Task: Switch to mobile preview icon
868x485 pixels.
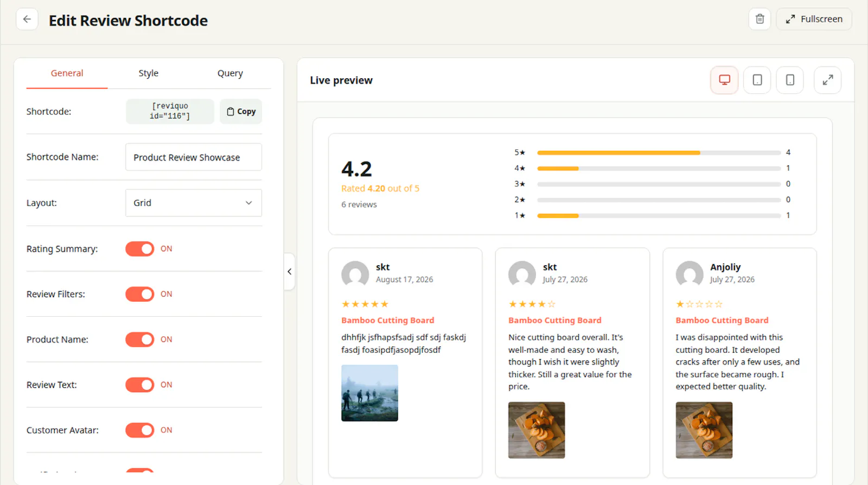Action: point(790,80)
